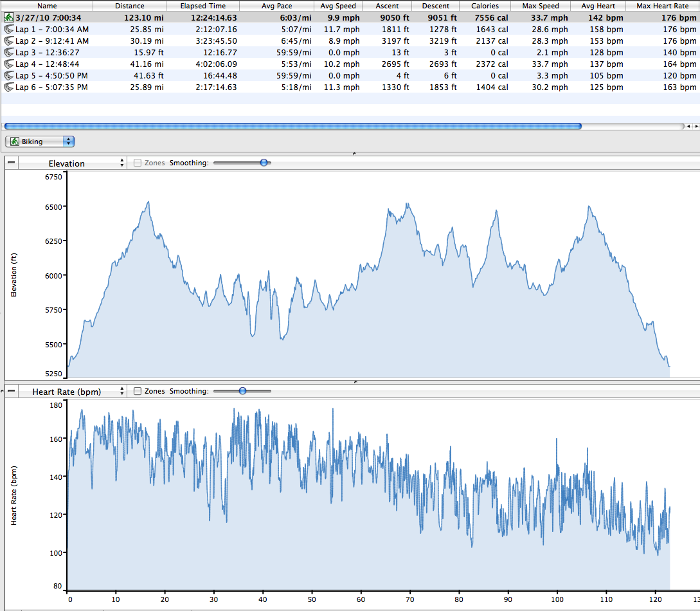Screen dimensions: 700x611
Task: Enable Zones checkbox on Heart Rate graph
Action: pos(138,391)
